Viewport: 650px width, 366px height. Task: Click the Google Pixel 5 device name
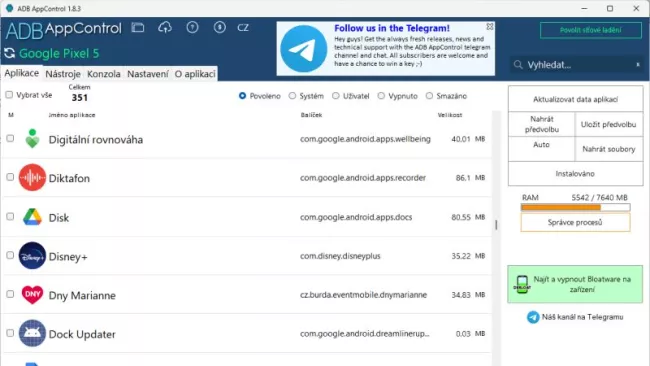(x=59, y=53)
